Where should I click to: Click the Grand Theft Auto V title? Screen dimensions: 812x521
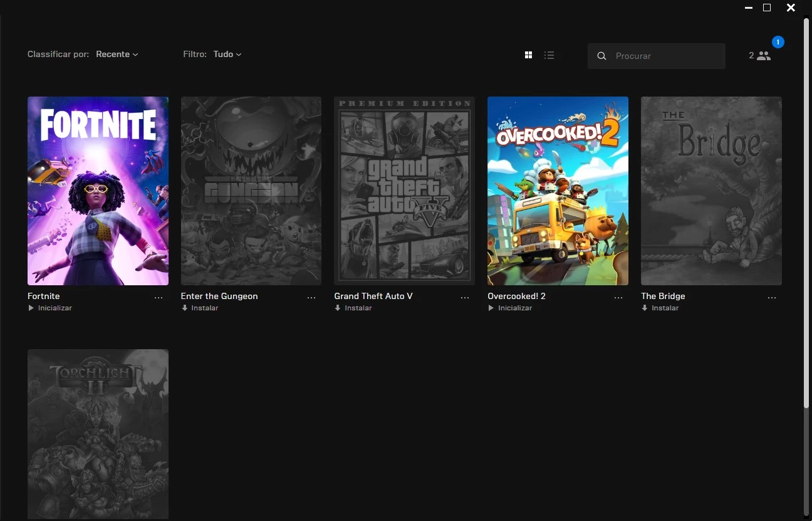tap(373, 296)
